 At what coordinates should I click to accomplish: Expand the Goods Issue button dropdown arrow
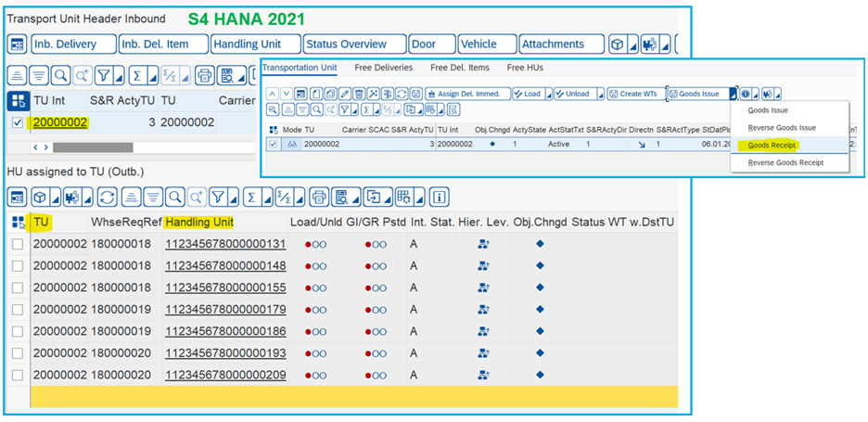pos(732,94)
